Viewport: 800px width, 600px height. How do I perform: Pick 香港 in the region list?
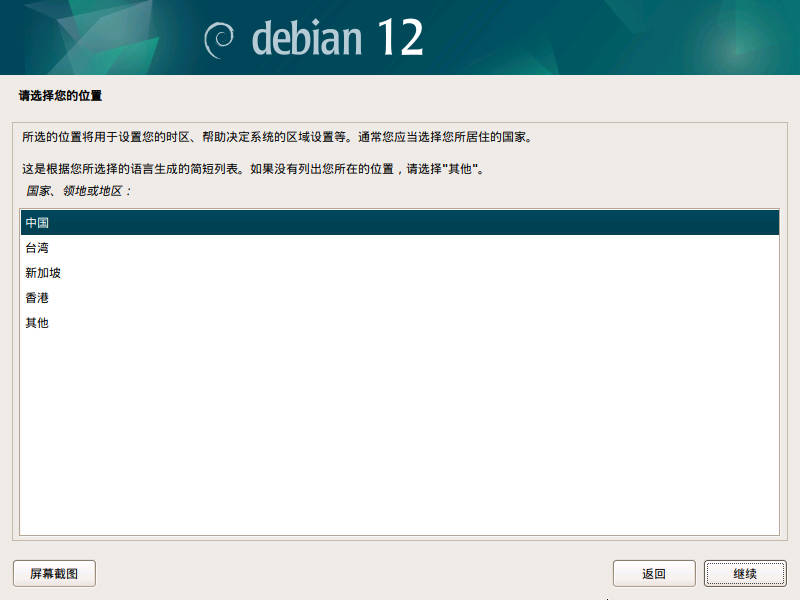pos(38,298)
